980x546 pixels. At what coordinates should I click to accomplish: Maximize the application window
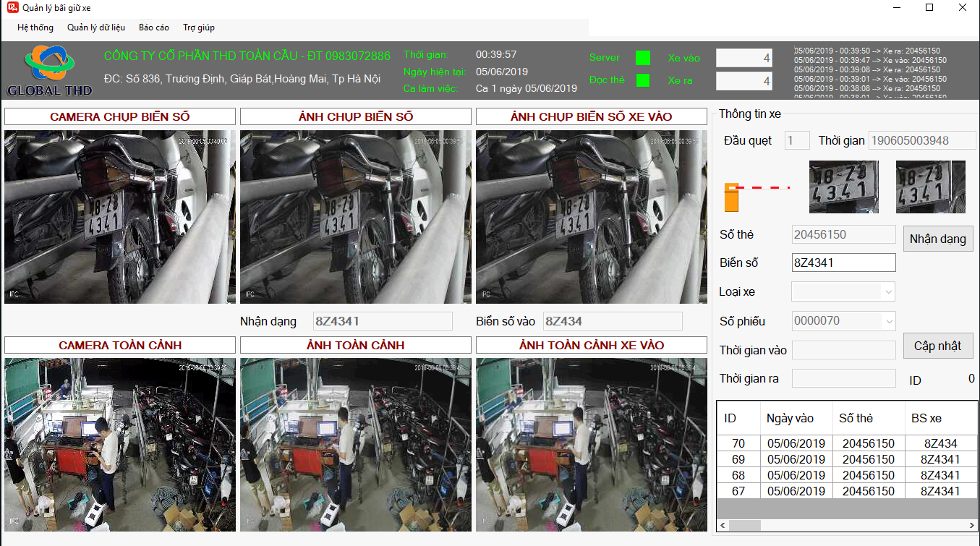[930, 7]
